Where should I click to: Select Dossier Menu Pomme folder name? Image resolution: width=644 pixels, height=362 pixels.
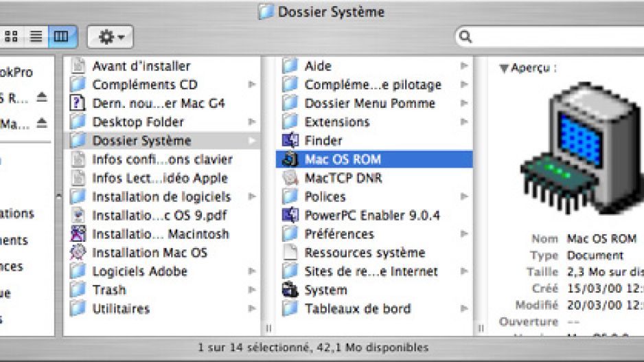[369, 103]
